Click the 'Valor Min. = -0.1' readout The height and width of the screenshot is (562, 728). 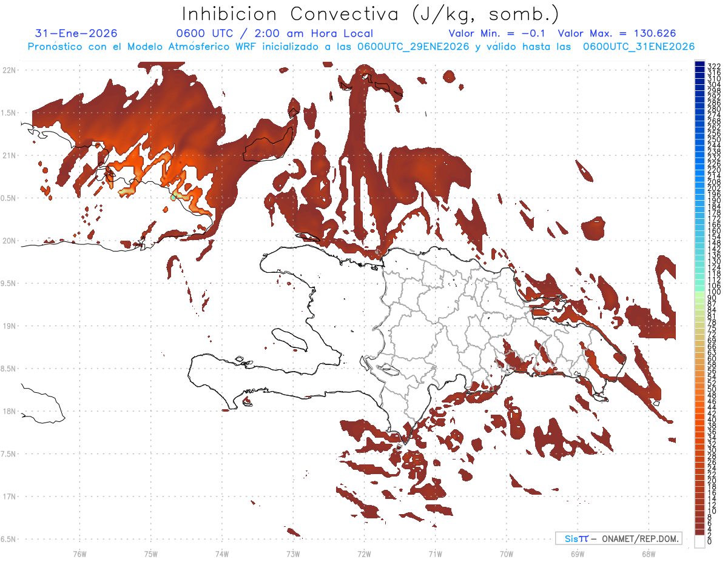tap(497, 34)
